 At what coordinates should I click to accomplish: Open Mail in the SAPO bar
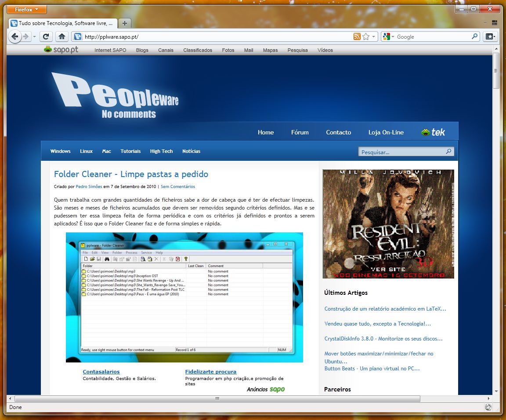point(249,50)
